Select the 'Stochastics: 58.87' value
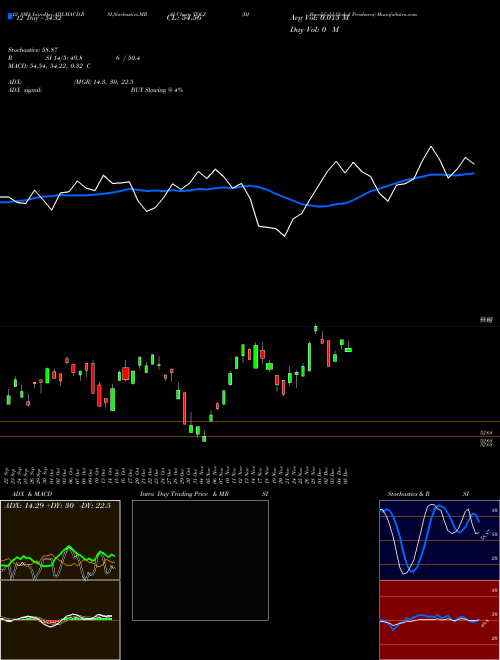Screen dimensions: 500x660 [x=33, y=50]
